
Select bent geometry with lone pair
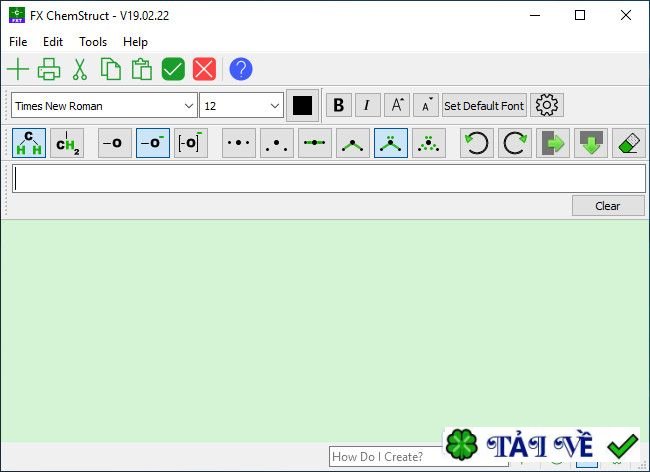[391, 143]
